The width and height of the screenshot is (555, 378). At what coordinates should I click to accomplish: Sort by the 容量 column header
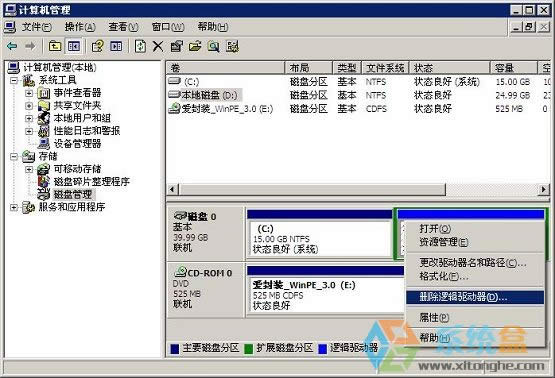[514, 68]
